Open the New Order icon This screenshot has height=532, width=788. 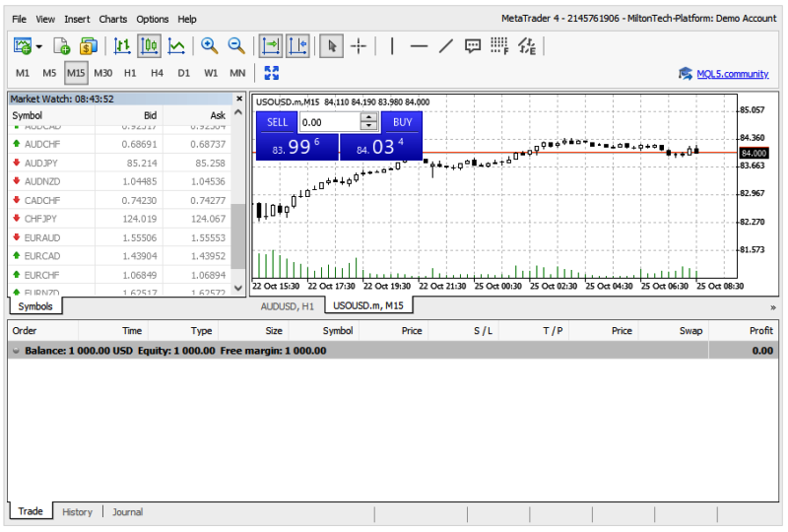click(89, 46)
